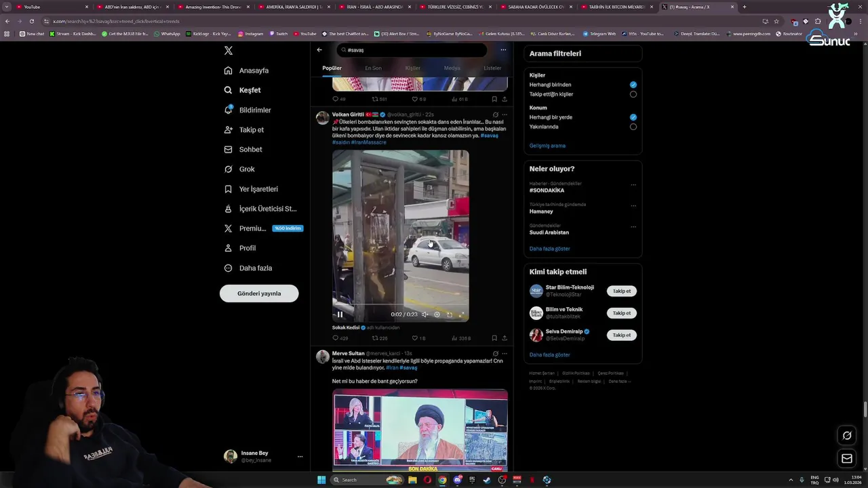
Task: Go back with the search arrow
Action: pyautogui.click(x=319, y=49)
